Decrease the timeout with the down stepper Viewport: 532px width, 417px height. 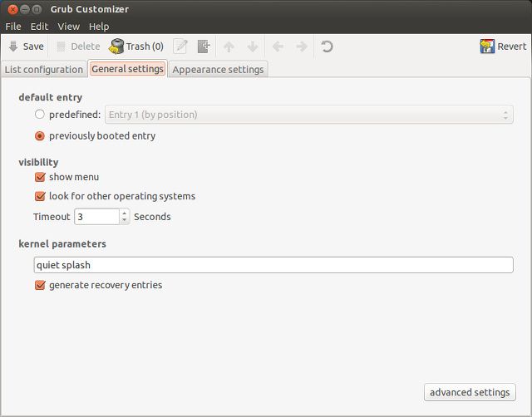(x=125, y=220)
